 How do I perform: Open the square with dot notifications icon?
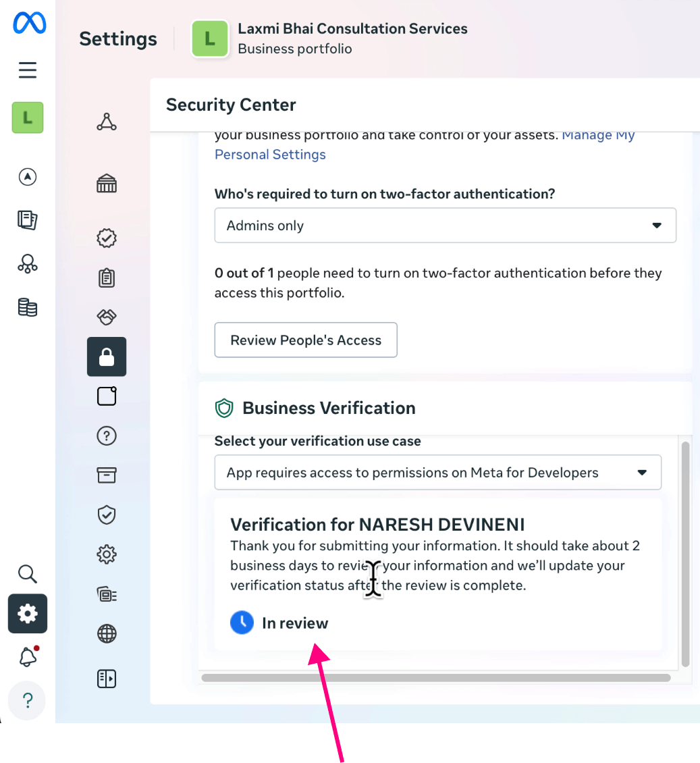tap(107, 396)
